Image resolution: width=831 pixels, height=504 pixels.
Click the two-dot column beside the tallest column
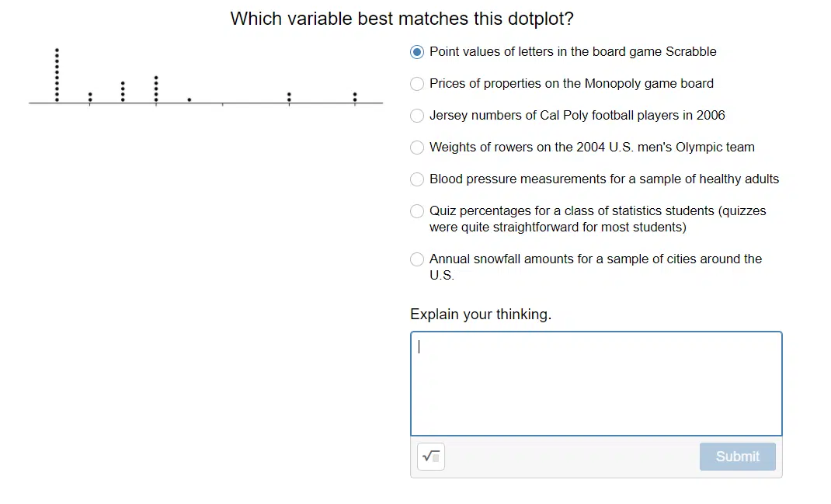[x=90, y=97]
